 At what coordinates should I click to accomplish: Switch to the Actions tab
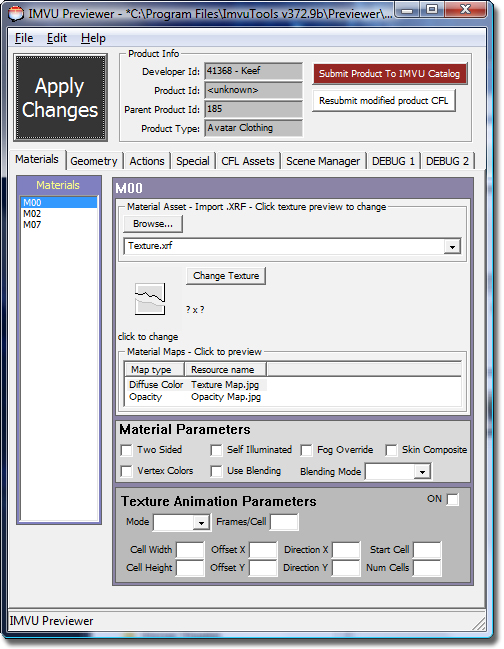(147, 161)
